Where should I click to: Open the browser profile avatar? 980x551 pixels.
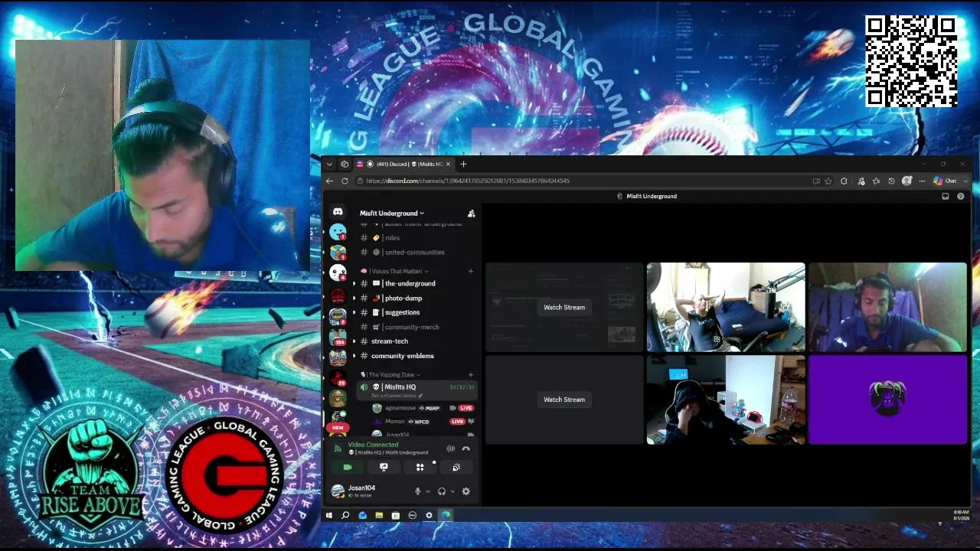point(907,181)
